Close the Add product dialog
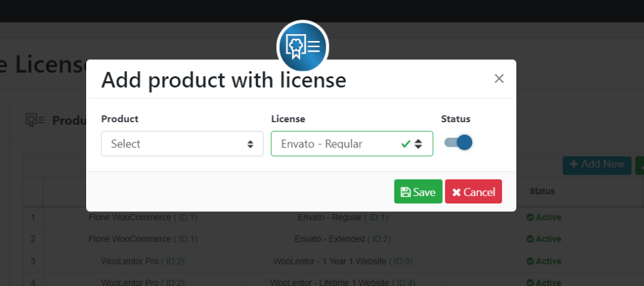 [x=499, y=79]
